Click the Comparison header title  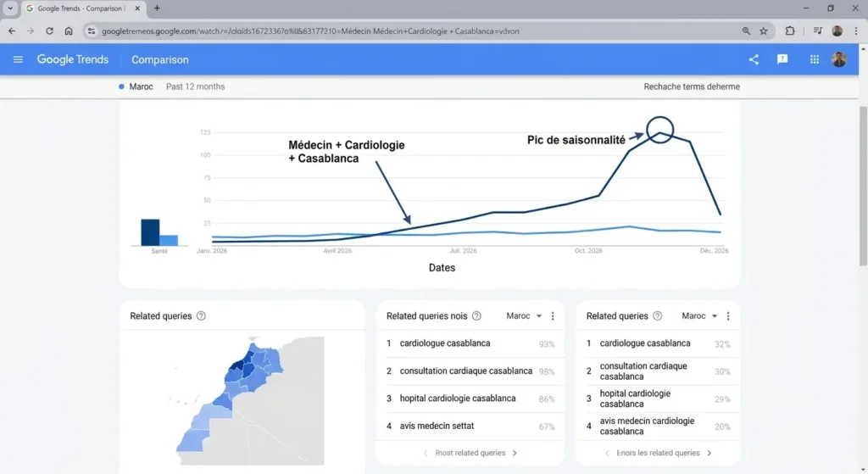tap(160, 60)
